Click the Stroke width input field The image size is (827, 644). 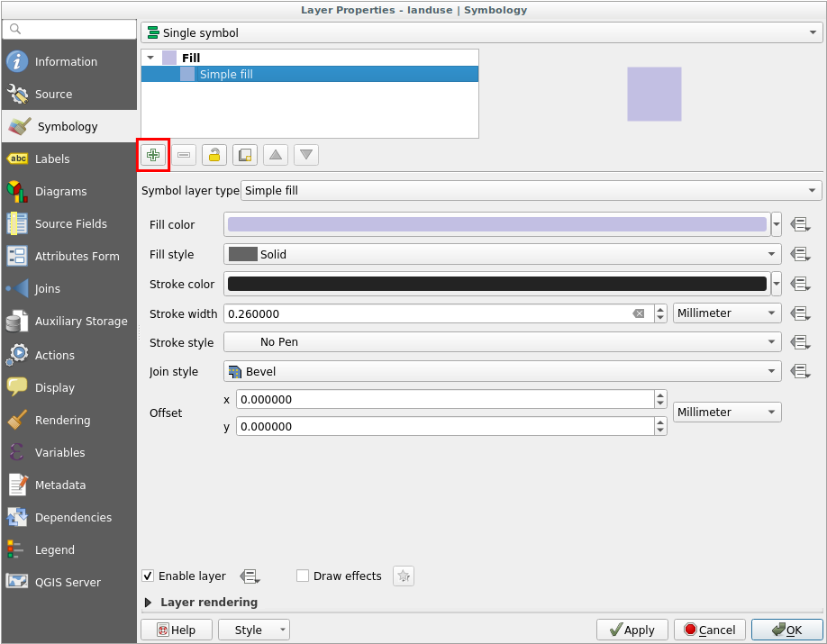(428, 313)
